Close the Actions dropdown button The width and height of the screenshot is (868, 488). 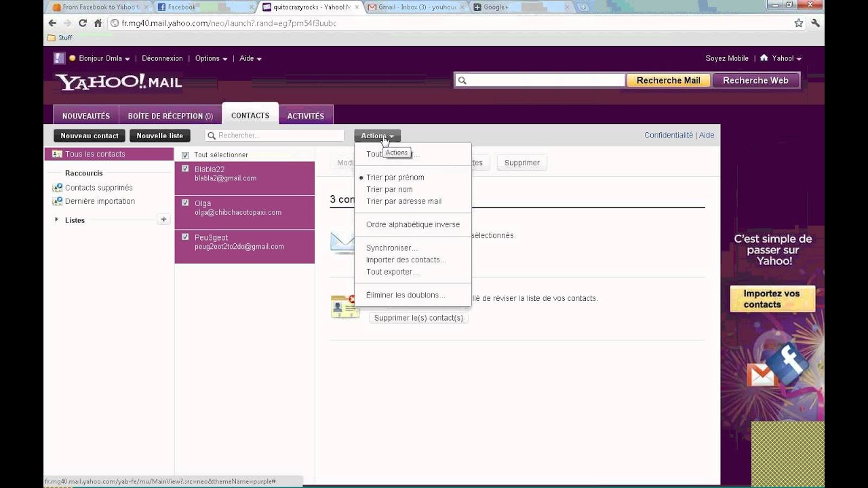tap(377, 136)
